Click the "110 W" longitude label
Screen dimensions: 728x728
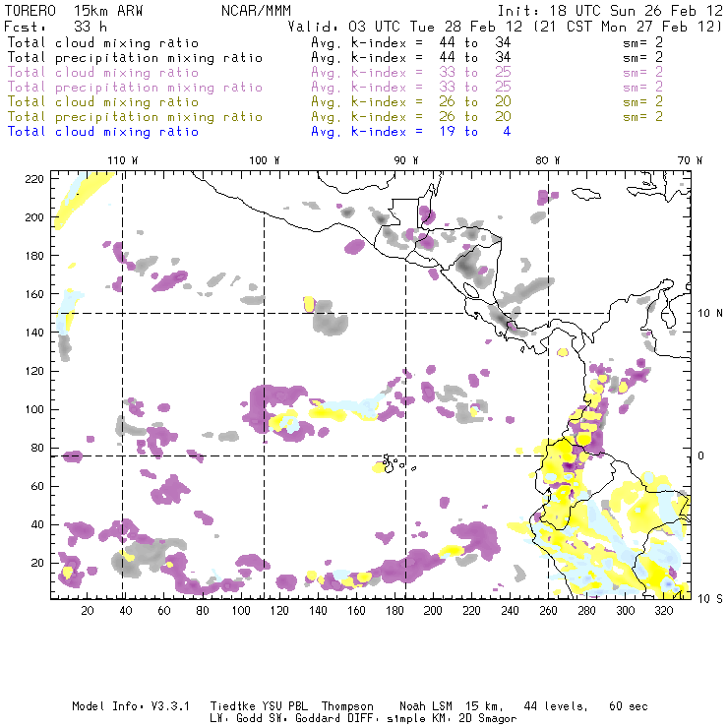(x=123, y=160)
